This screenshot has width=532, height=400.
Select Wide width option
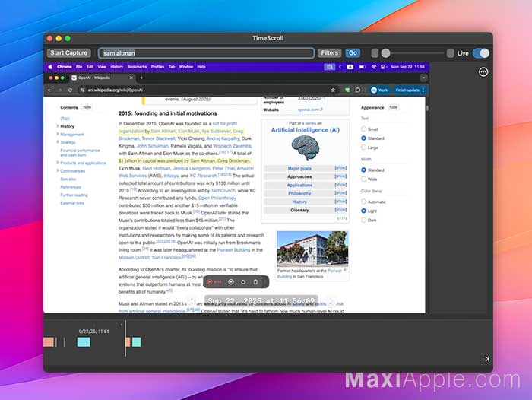tap(363, 179)
